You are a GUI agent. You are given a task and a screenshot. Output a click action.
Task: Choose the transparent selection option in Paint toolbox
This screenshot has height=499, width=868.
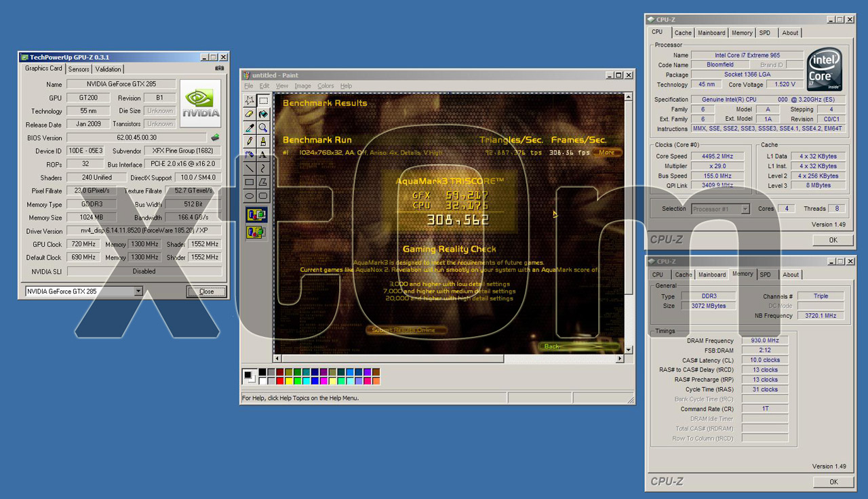[256, 232]
